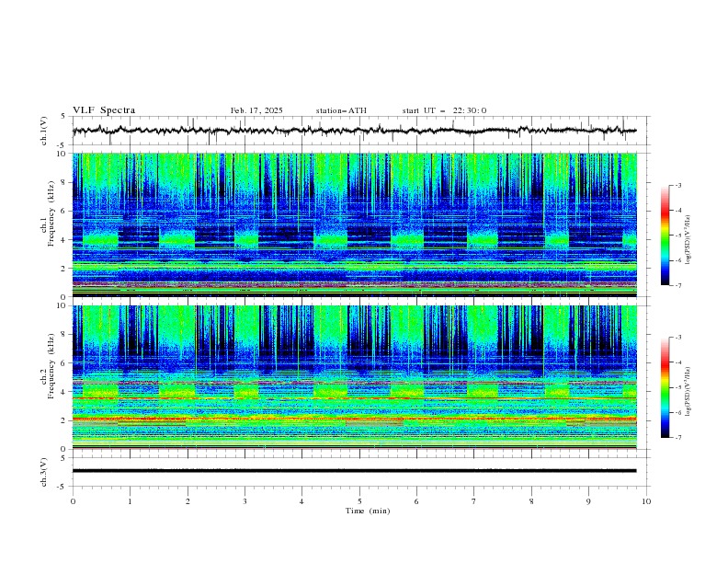Click the ch.2 "Frequency (kHz)" axis label
Screen dimensions: 728x563
click(x=51, y=366)
